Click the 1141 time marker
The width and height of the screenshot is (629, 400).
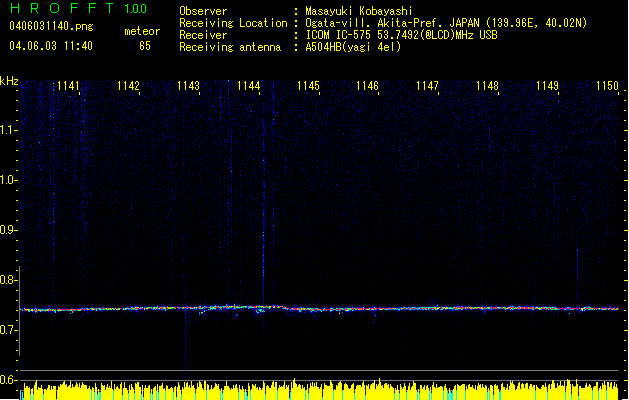[68, 86]
